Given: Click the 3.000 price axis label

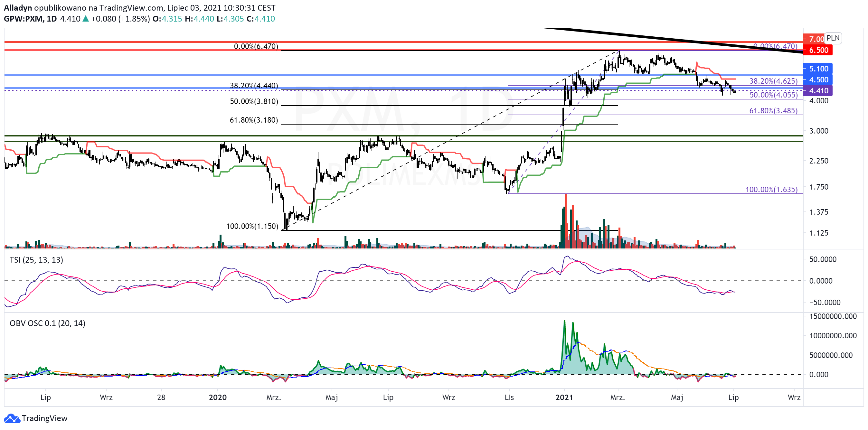Looking at the screenshot, I should tap(819, 131).
